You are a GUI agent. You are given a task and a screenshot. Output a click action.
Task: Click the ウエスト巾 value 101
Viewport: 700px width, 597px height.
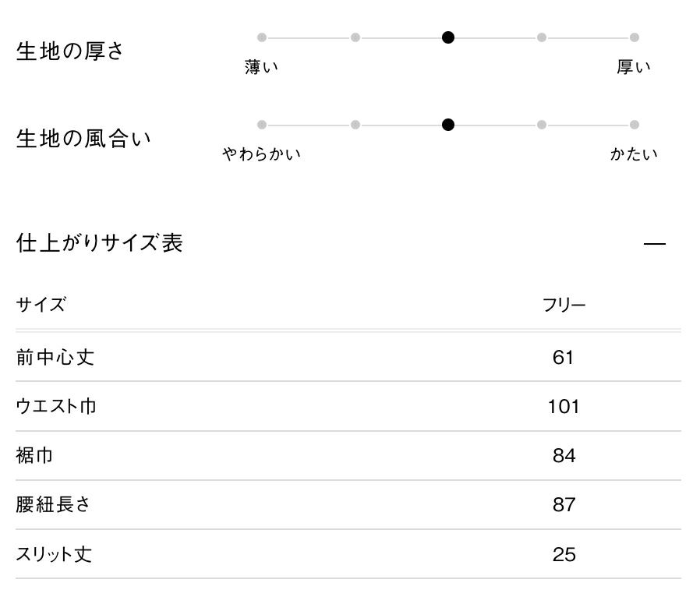[x=564, y=407]
